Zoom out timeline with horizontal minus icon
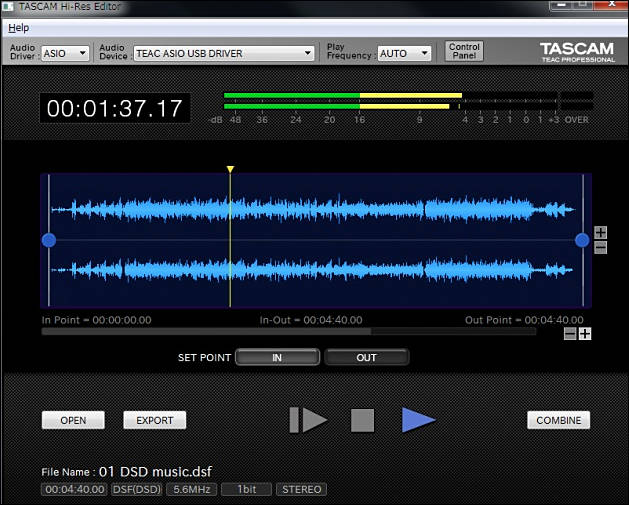The height and width of the screenshot is (505, 629). 570,334
